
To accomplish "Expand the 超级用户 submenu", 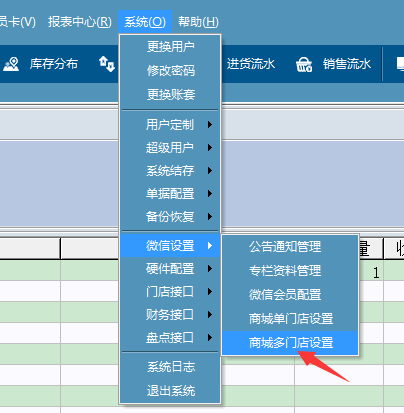I will [170, 148].
